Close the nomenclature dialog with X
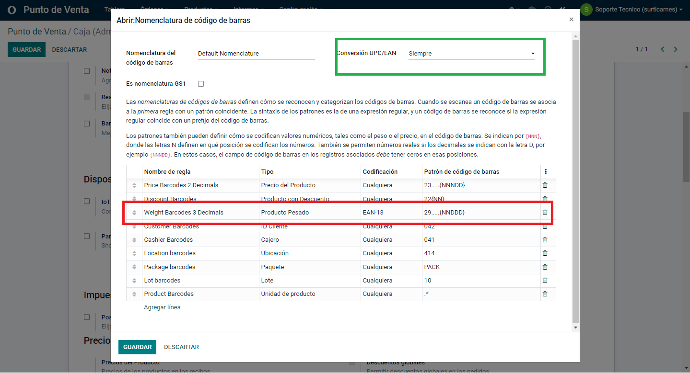 (571, 19)
